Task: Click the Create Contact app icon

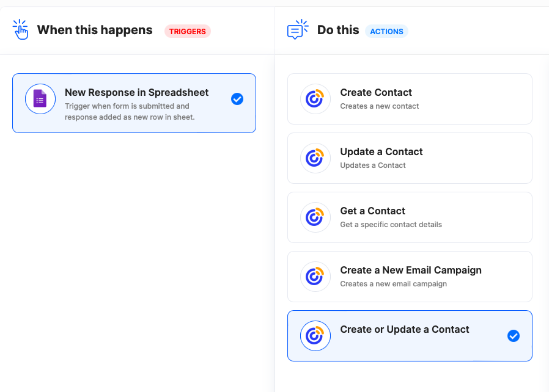Action: (315, 99)
